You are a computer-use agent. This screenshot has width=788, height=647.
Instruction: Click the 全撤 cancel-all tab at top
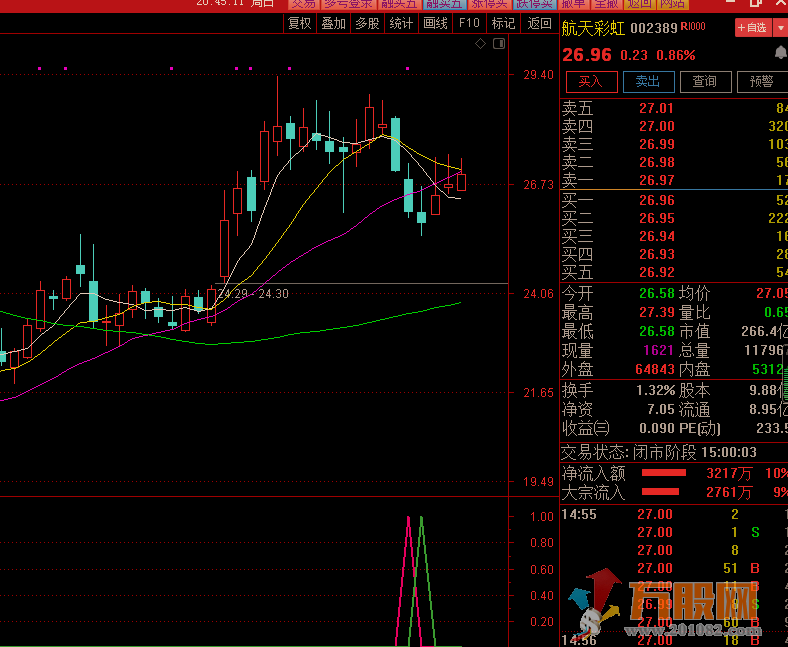(x=607, y=4)
